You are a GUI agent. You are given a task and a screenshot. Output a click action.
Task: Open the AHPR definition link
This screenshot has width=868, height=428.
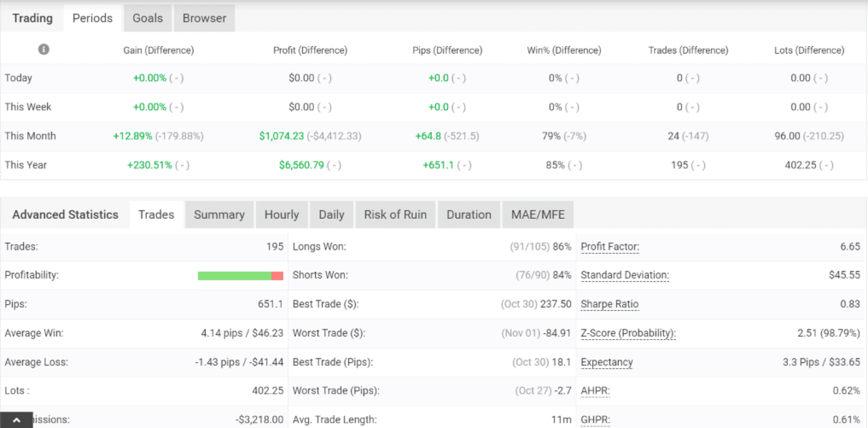click(x=595, y=391)
